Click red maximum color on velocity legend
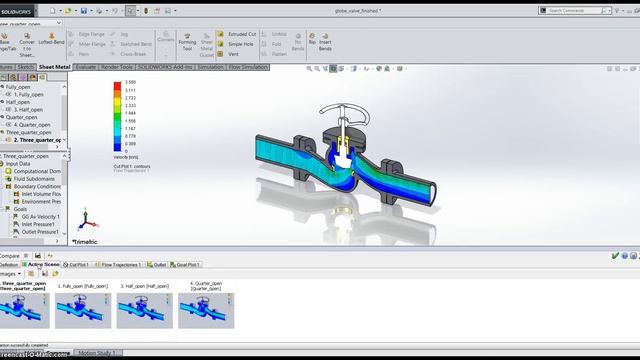 coord(117,85)
